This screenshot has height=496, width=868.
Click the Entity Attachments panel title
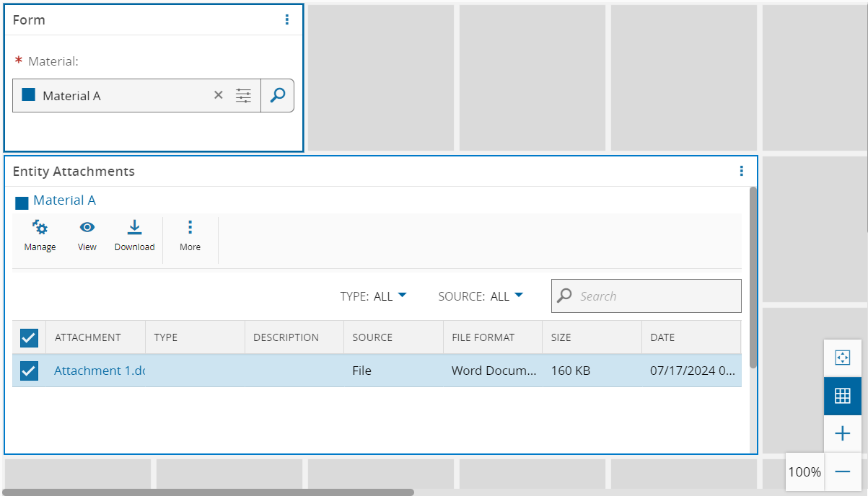tap(74, 172)
